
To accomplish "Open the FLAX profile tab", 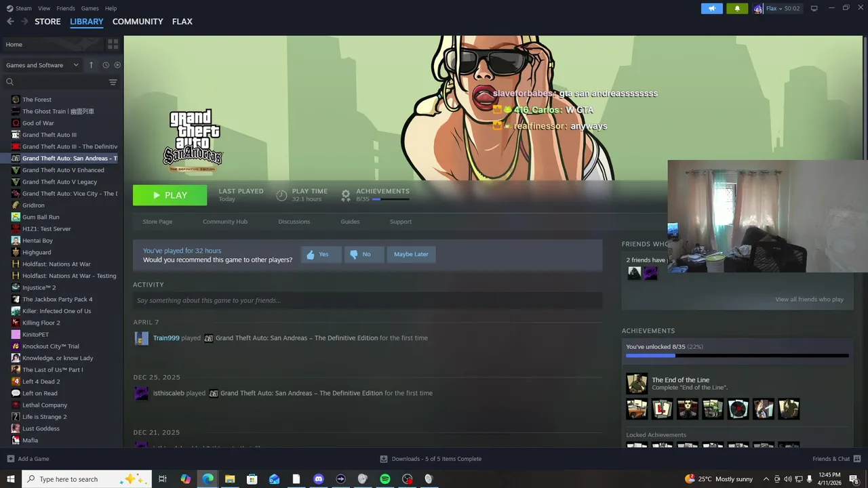I will click(182, 22).
